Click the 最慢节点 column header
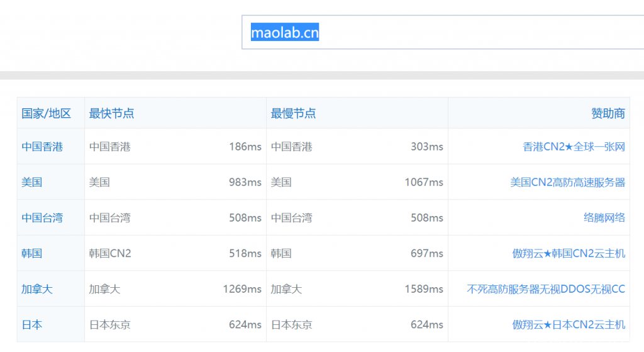The height and width of the screenshot is (352, 644). coord(293,114)
